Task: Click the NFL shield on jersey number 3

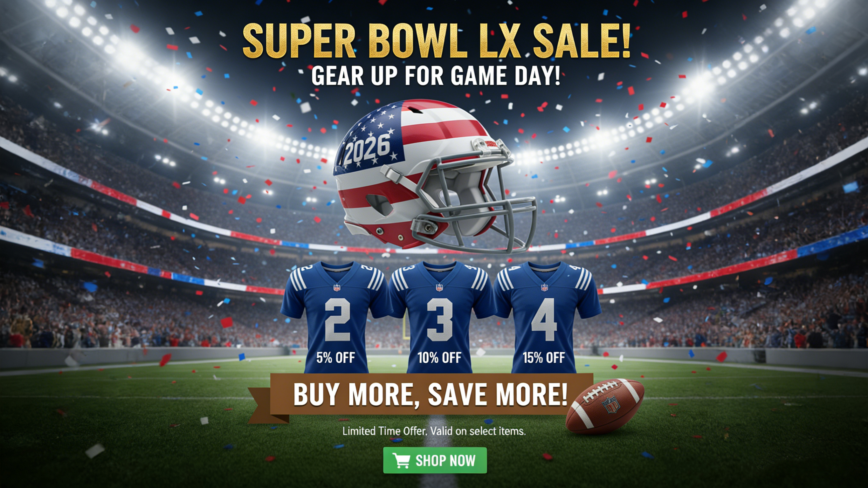Action: point(439,287)
